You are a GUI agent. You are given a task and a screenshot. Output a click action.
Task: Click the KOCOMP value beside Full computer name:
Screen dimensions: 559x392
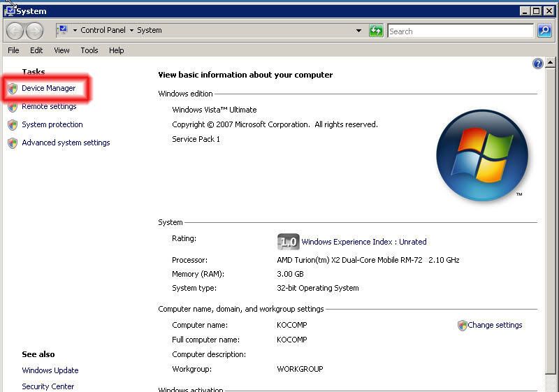(x=291, y=340)
